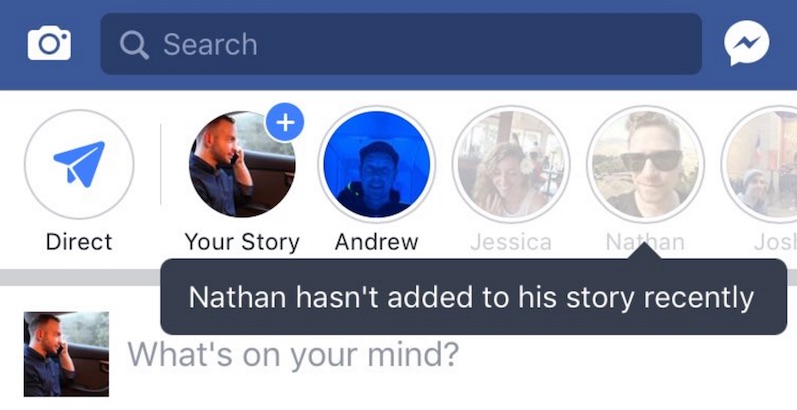Click the "Andrew" name label
Screen dimensions: 797x410
click(377, 242)
